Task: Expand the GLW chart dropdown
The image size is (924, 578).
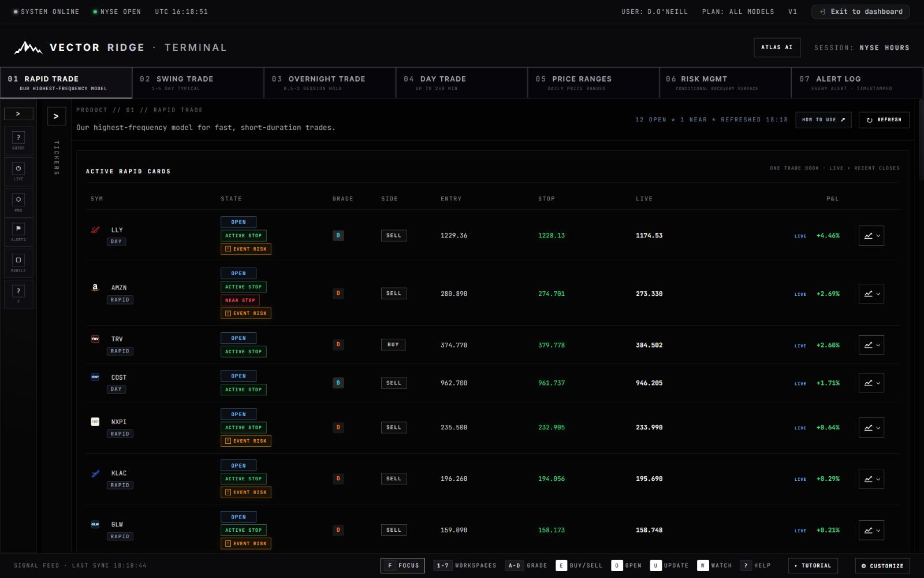Action: (x=871, y=530)
